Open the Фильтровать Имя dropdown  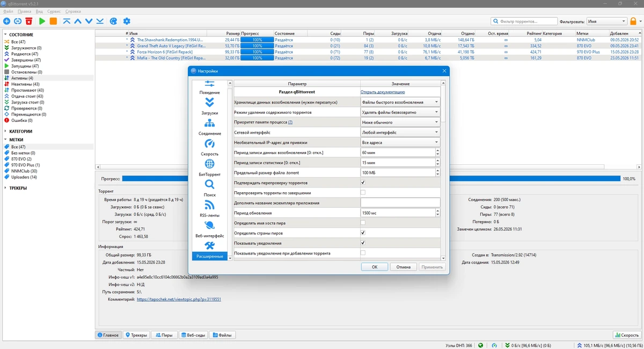pos(606,21)
